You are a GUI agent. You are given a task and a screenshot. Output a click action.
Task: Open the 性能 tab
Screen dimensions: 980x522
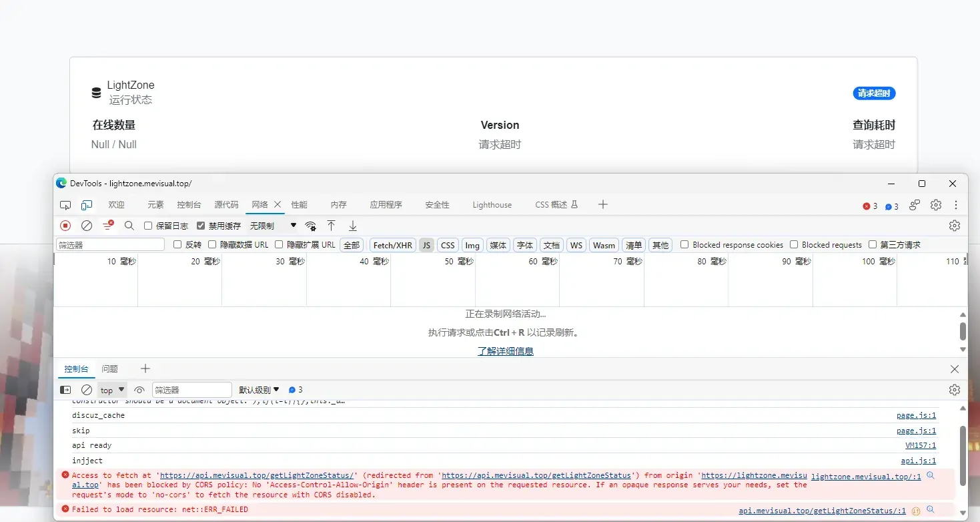[x=300, y=205]
